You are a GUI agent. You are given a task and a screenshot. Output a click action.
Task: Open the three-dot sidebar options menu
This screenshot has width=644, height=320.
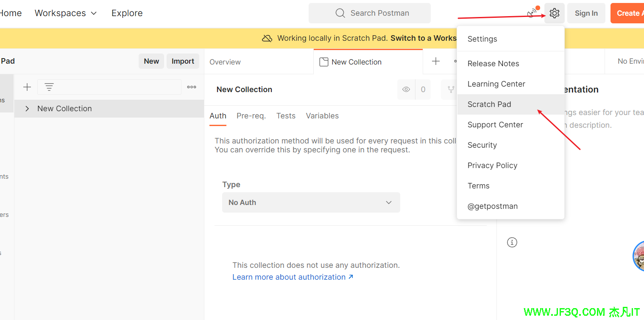192,87
